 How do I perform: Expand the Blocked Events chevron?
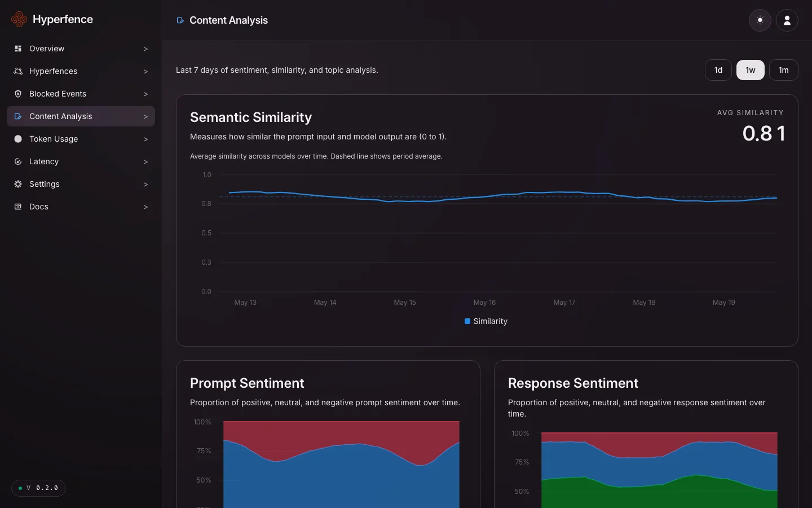(x=145, y=94)
